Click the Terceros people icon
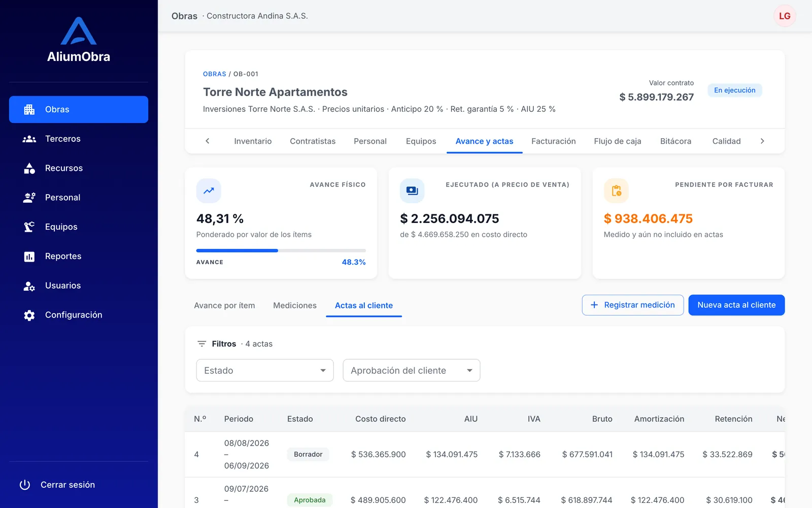The width and height of the screenshot is (812, 508). 29,139
